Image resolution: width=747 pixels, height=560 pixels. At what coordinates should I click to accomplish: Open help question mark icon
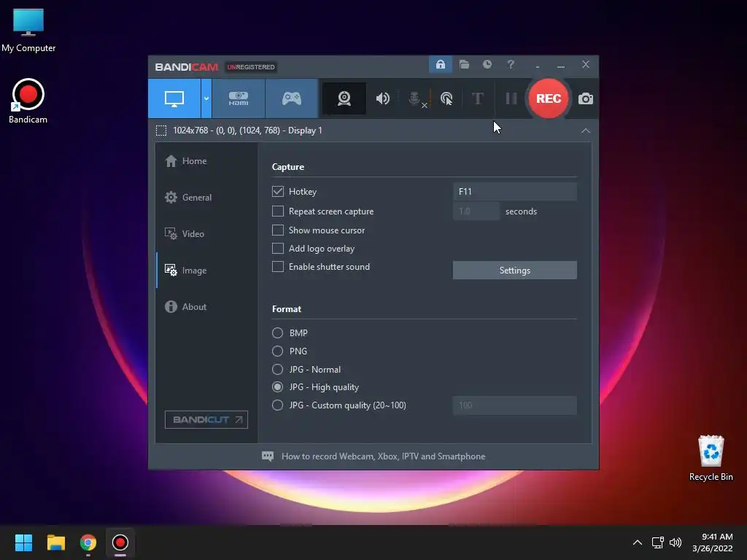coord(510,64)
